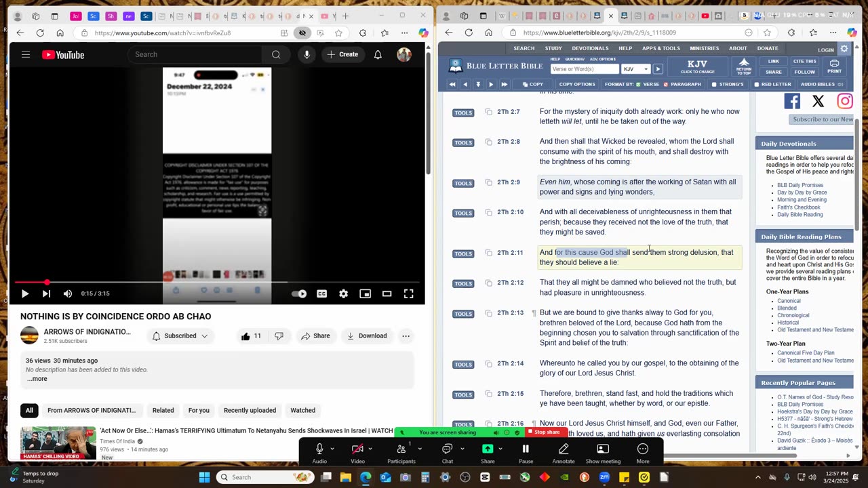This screenshot has height=488, width=868.
Task: Skip to next YouTube video
Action: click(46, 293)
